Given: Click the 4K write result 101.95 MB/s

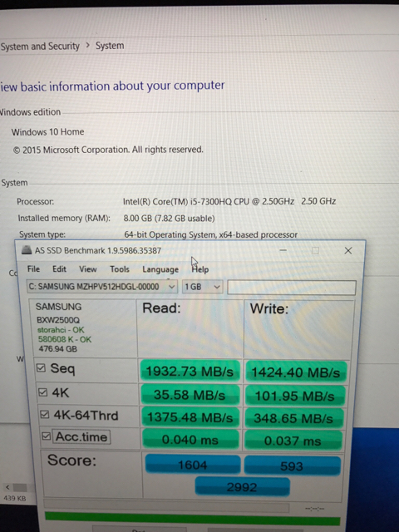Looking at the screenshot, I should 294,396.
